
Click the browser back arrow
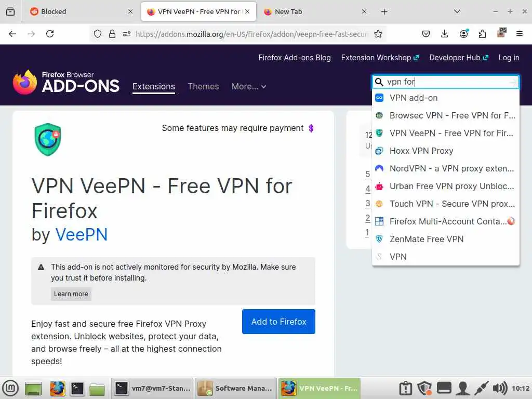pos(12,34)
